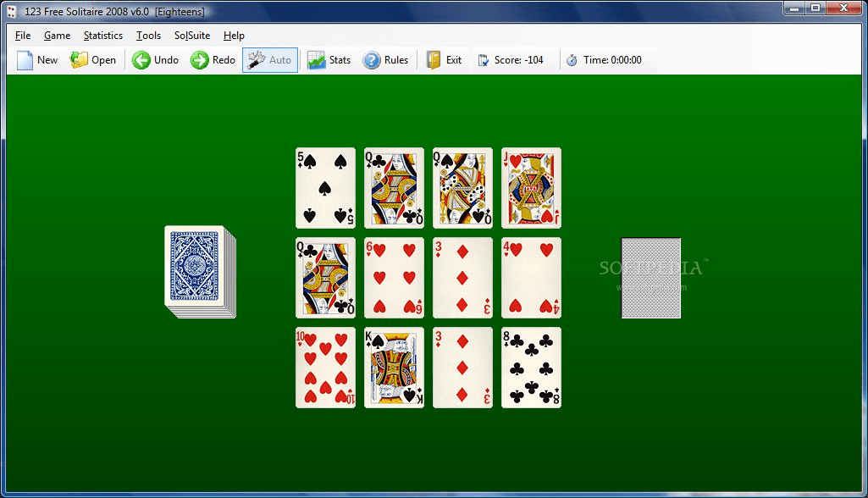Screen dimensions: 868x498
Task: Exit the game via toolbar
Action: 445,60
